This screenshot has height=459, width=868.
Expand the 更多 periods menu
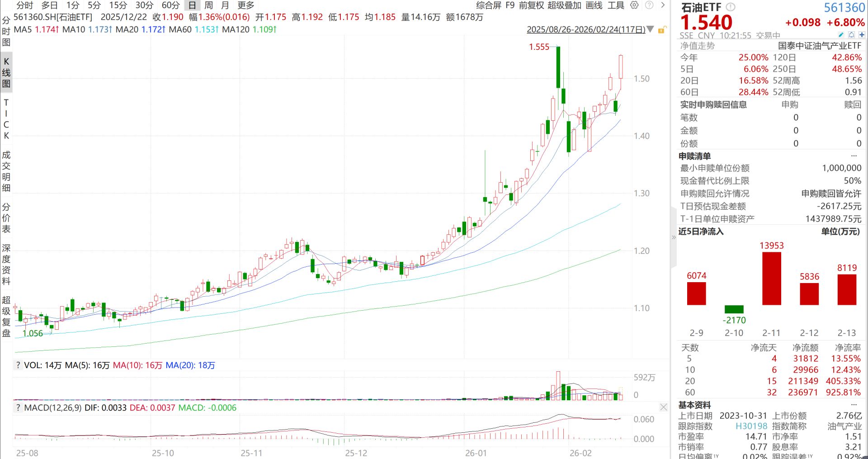tap(245, 5)
